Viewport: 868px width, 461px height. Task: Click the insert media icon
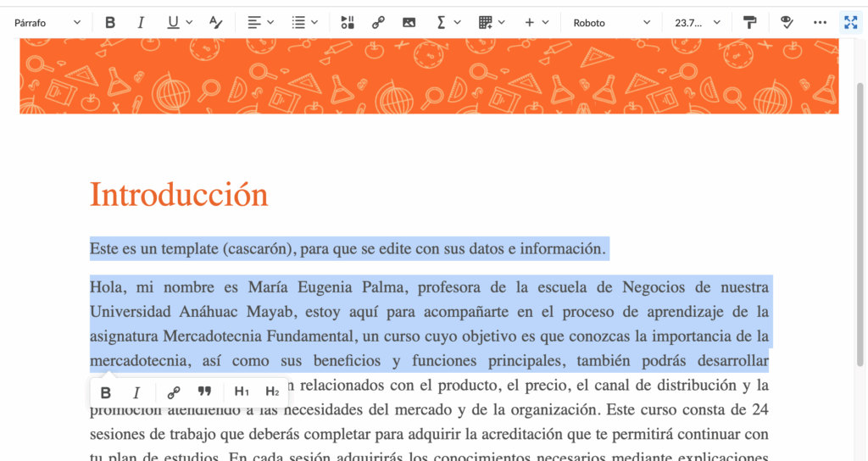(x=348, y=23)
